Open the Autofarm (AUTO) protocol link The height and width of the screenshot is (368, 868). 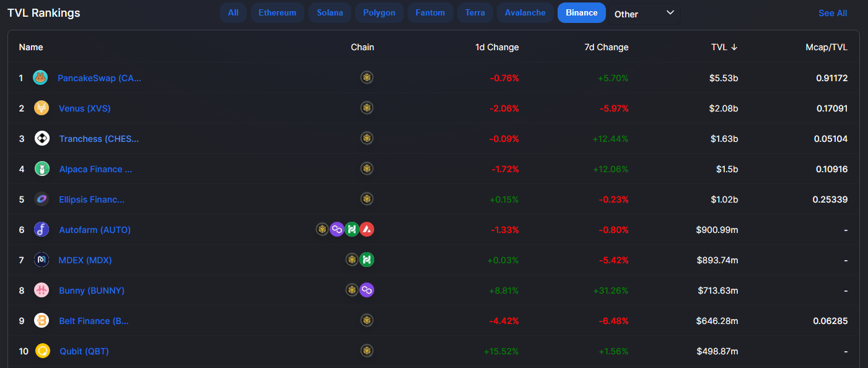95,230
